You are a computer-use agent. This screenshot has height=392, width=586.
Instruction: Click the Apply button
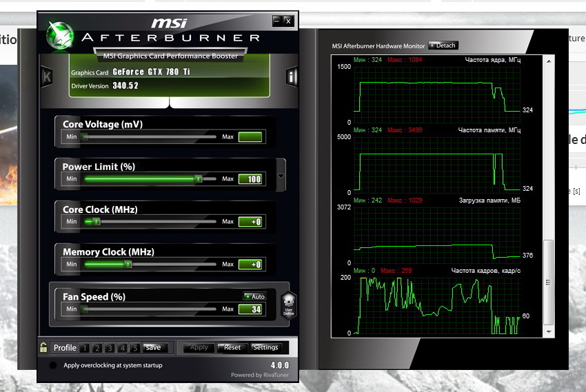click(199, 348)
